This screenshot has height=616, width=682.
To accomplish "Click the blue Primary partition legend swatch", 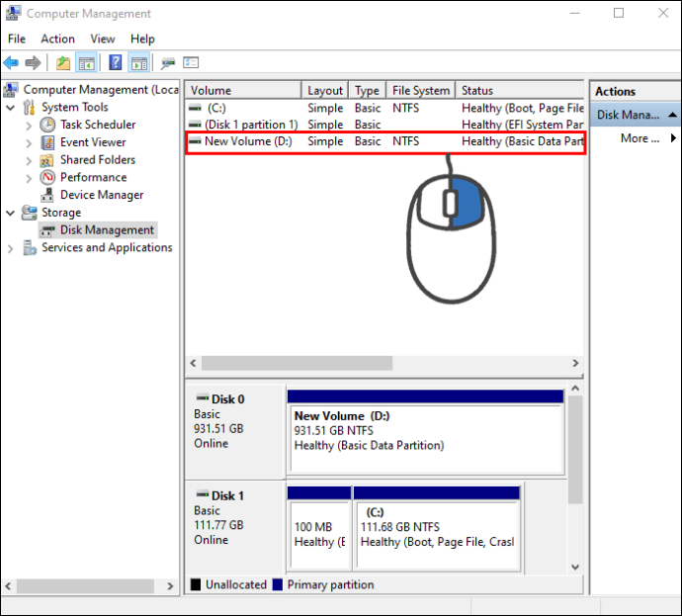I will (278, 584).
